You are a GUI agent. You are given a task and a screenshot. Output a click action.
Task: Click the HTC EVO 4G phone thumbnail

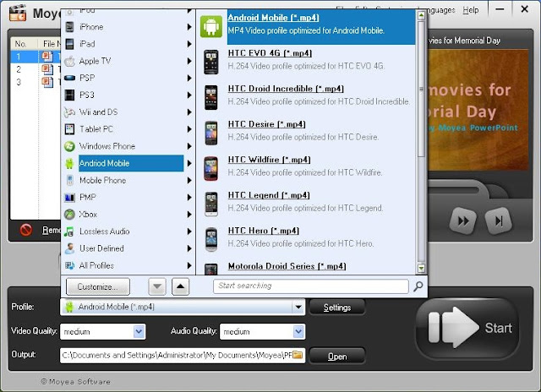pos(211,62)
